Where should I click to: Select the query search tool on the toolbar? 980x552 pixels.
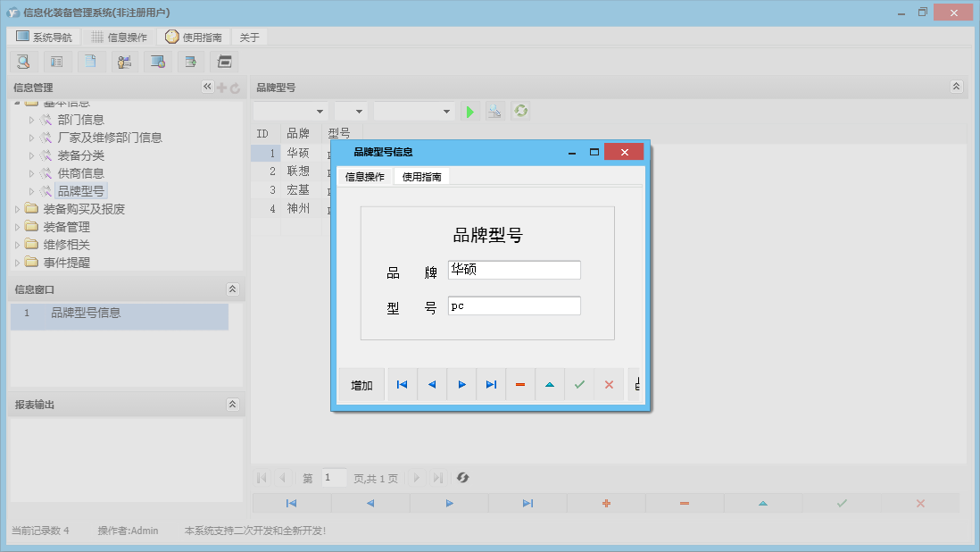pyautogui.click(x=23, y=61)
